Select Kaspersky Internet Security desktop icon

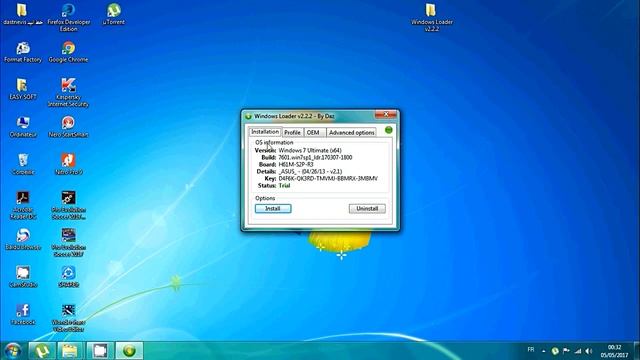pyautogui.click(x=68, y=92)
